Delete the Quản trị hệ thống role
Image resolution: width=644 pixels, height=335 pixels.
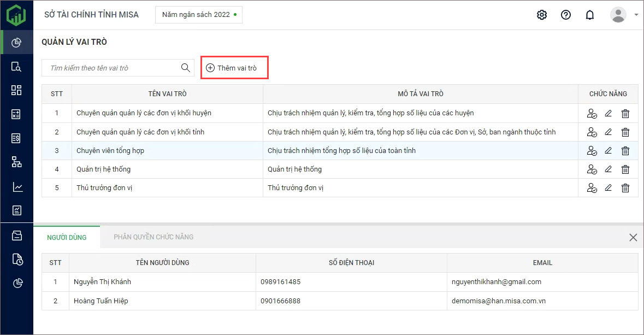[x=625, y=169]
